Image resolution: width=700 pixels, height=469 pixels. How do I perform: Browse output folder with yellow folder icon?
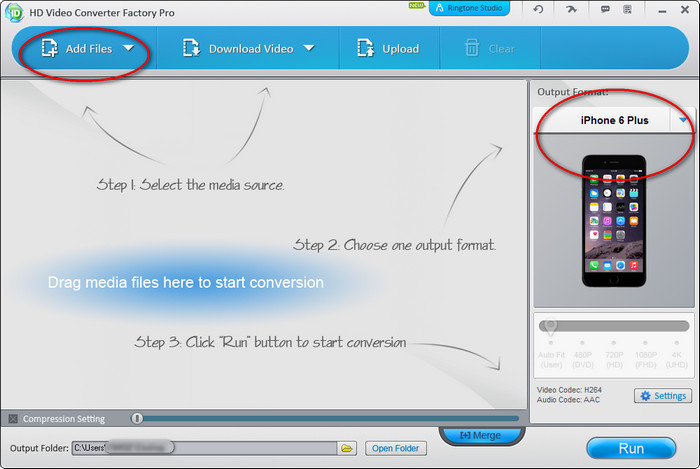coord(347,448)
